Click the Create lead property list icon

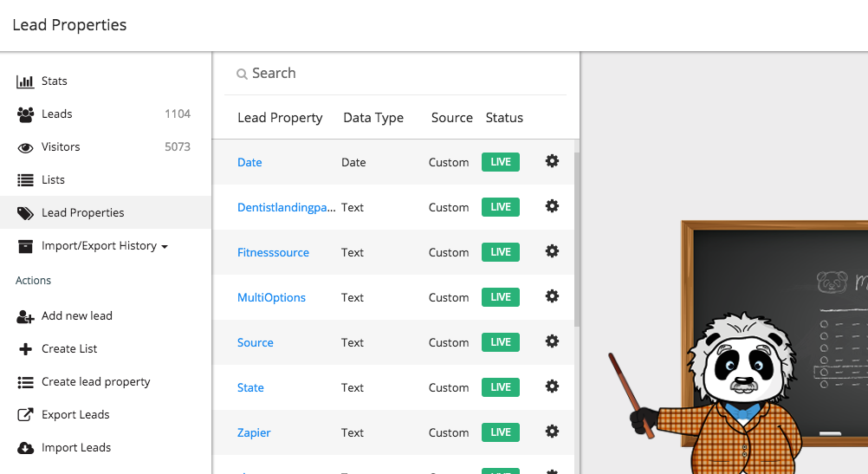(x=25, y=382)
